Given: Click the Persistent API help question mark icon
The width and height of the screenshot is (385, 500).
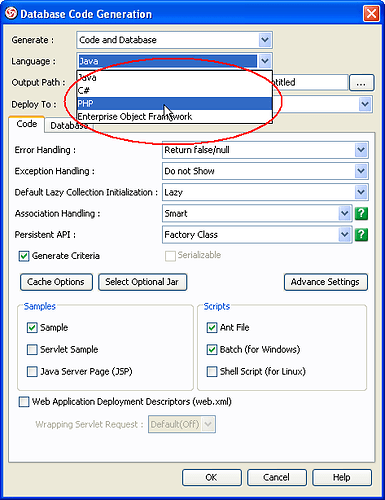Looking at the screenshot, I should pyautogui.click(x=361, y=235).
